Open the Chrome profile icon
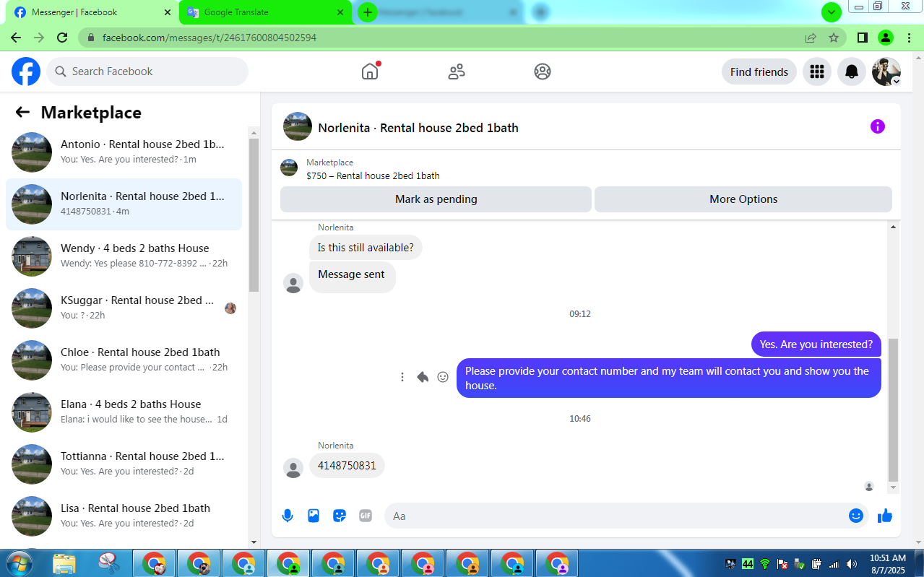This screenshot has width=924, height=577. click(x=886, y=38)
